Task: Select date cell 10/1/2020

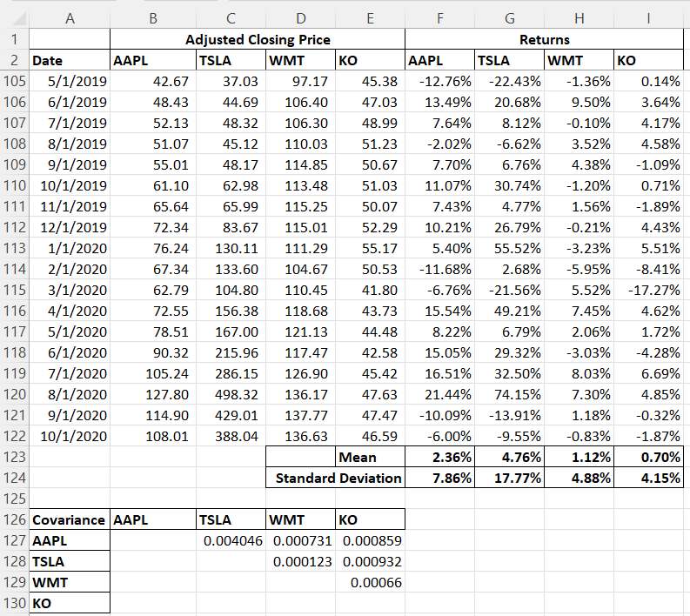Action: (x=70, y=436)
